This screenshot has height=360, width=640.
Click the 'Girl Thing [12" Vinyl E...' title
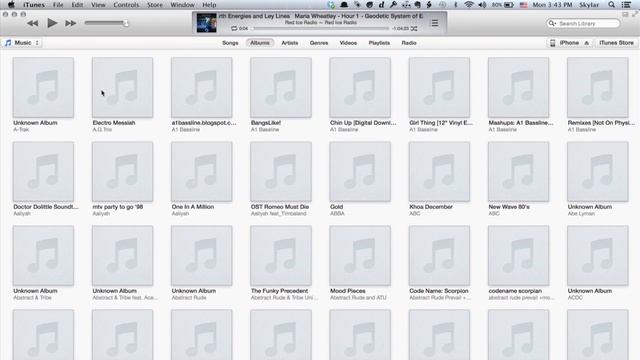click(441, 123)
